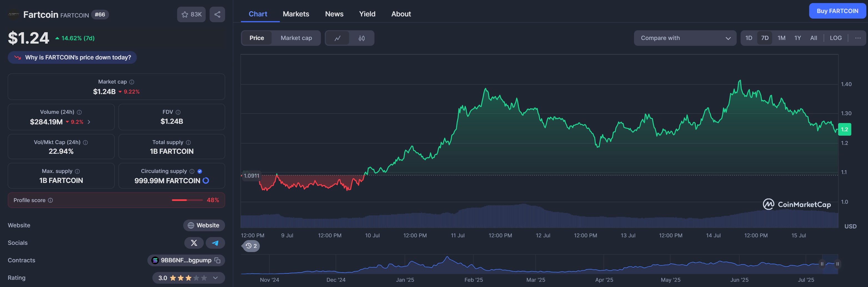This screenshot has height=287, width=868.
Task: Open FDV info icon
Action: pyautogui.click(x=178, y=112)
